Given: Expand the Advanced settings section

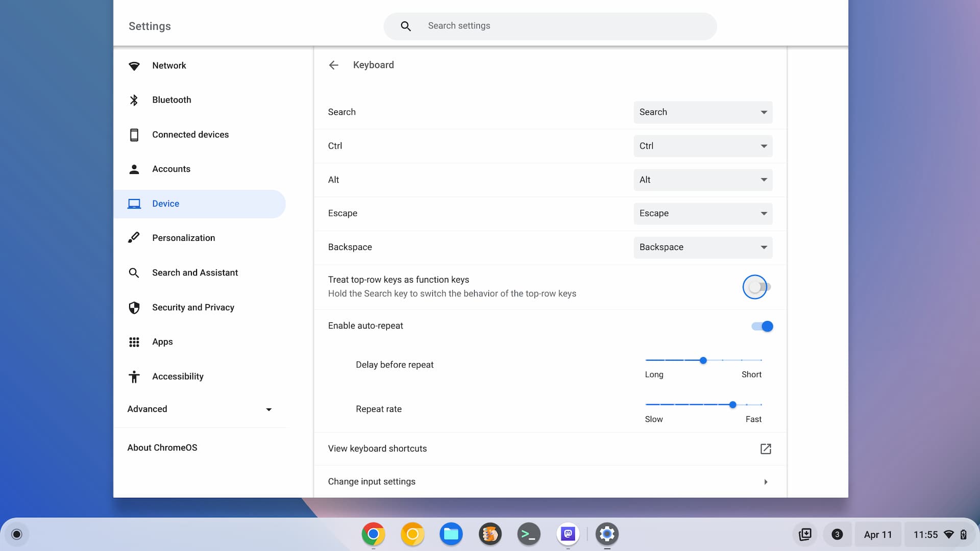Looking at the screenshot, I should 199,409.
